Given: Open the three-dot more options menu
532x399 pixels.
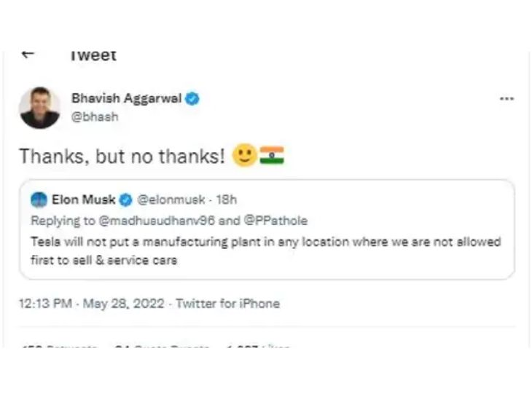Looking at the screenshot, I should [506, 99].
